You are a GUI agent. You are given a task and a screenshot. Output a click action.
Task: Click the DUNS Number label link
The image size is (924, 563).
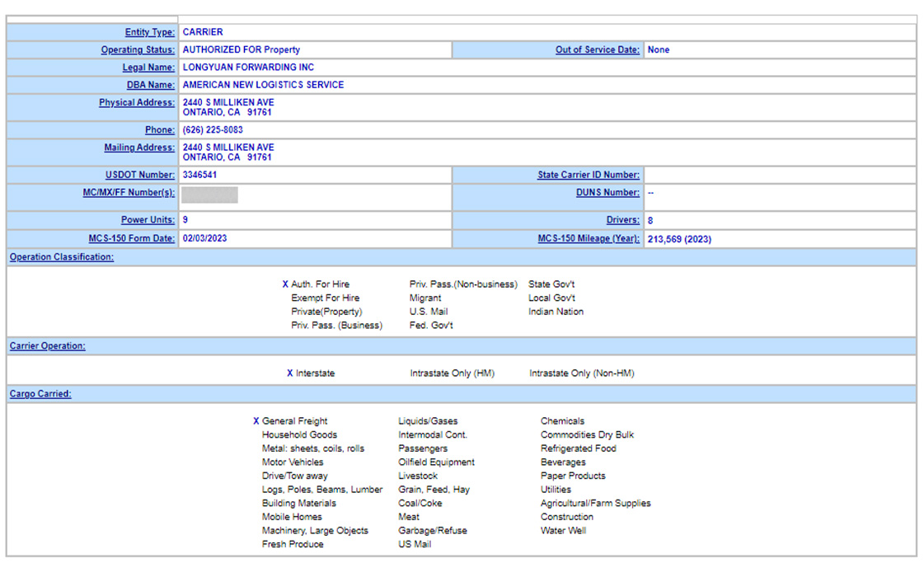607,192
